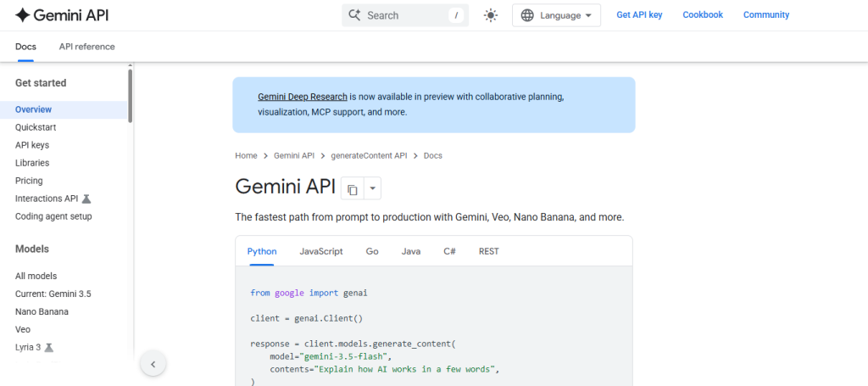The width and height of the screenshot is (868, 386).
Task: Go to Home breadcrumb
Action: pos(246,155)
